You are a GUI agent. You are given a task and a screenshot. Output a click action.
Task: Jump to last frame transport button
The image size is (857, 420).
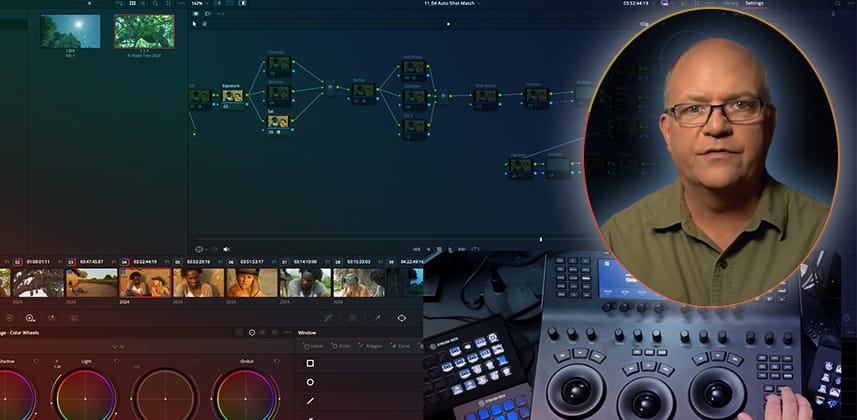462,249
